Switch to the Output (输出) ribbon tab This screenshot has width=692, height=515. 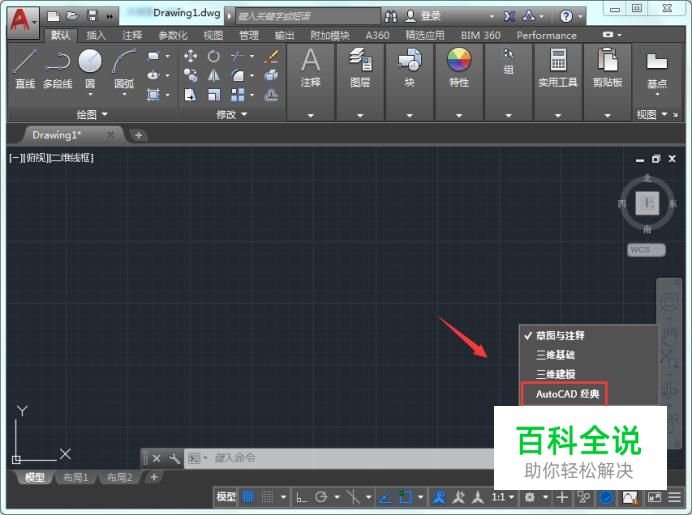pyautogui.click(x=284, y=35)
